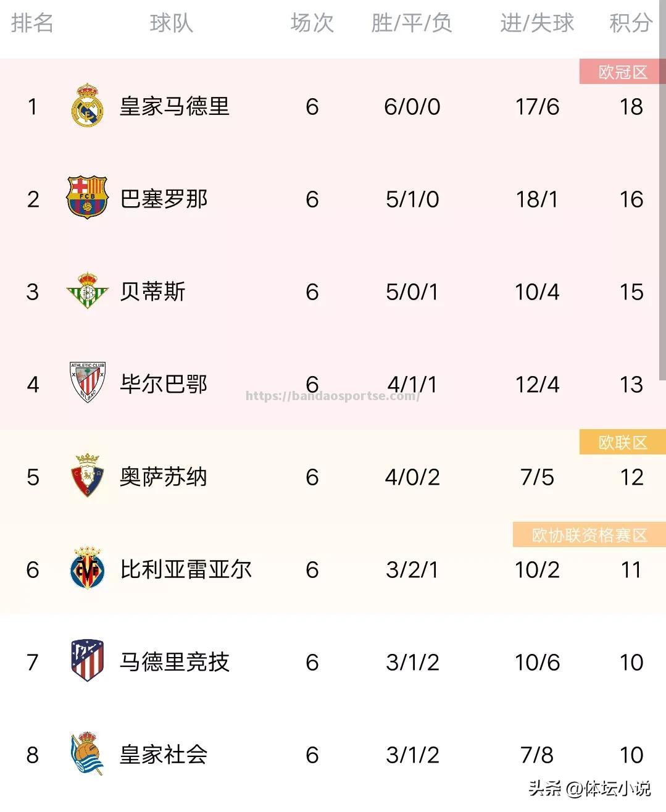The height and width of the screenshot is (812, 666).
Task: Click the 进/失球 column header
Action: coord(537,23)
